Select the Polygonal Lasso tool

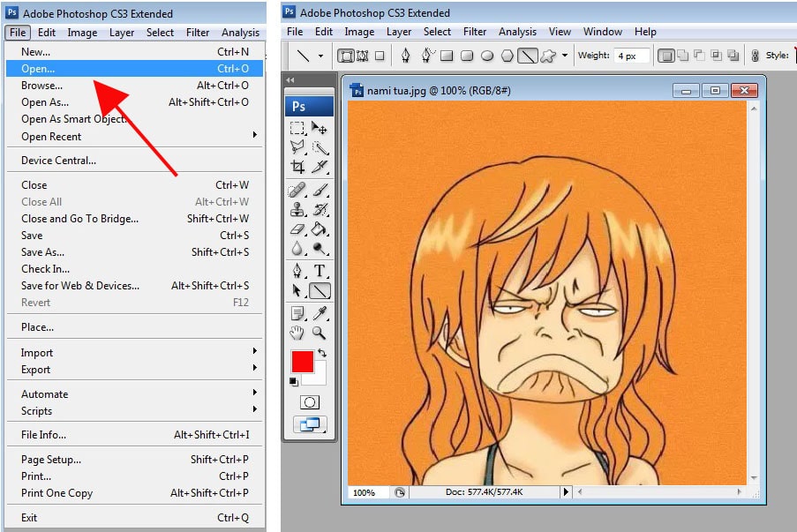[x=297, y=147]
